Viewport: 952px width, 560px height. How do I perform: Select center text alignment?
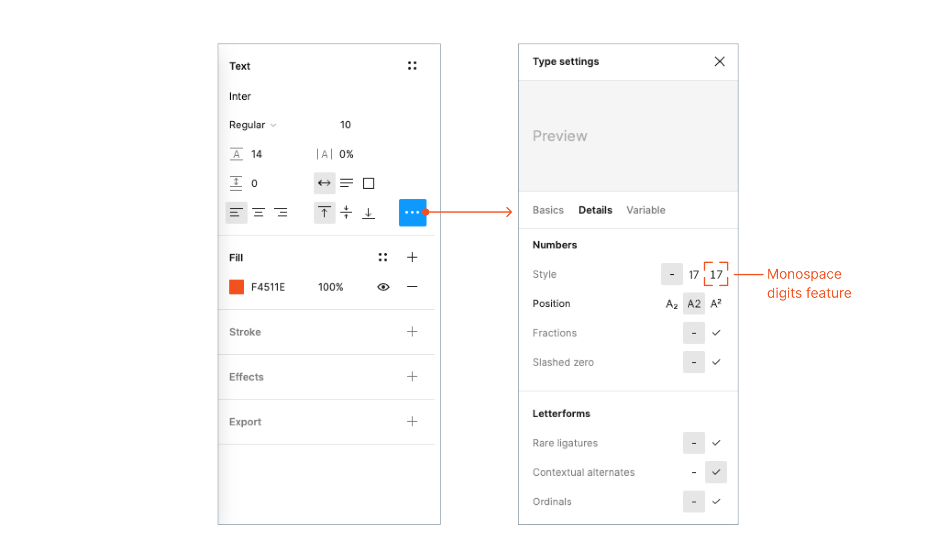259,212
